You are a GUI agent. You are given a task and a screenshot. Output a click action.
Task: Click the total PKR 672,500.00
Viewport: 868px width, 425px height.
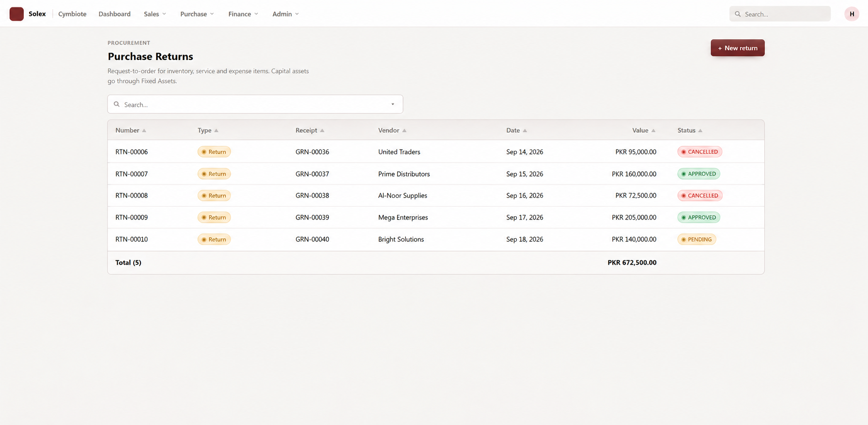click(632, 263)
